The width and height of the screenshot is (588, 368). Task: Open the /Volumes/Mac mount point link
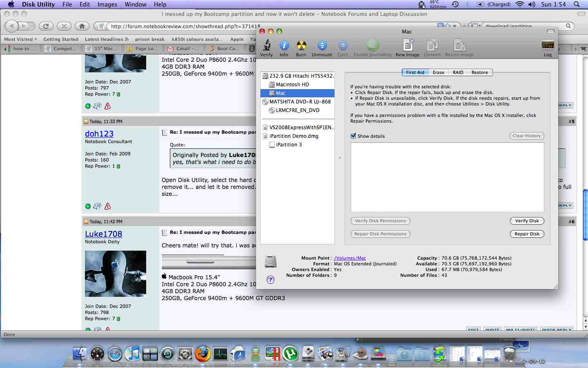350,258
